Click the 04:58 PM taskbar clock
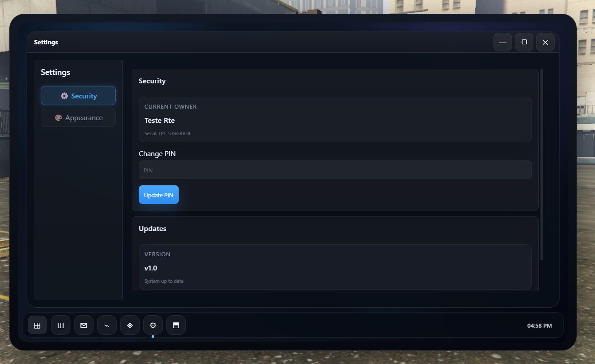This screenshot has width=595, height=364. [x=540, y=326]
